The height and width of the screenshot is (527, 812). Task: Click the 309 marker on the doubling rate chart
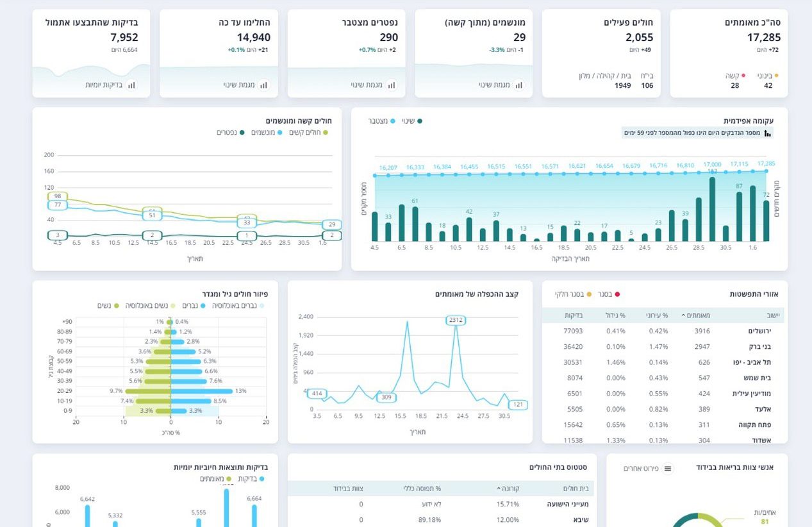(x=386, y=397)
